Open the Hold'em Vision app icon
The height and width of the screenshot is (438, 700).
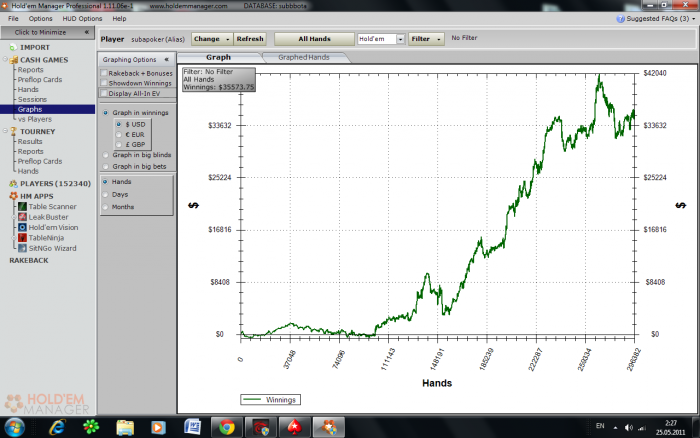(x=22, y=227)
